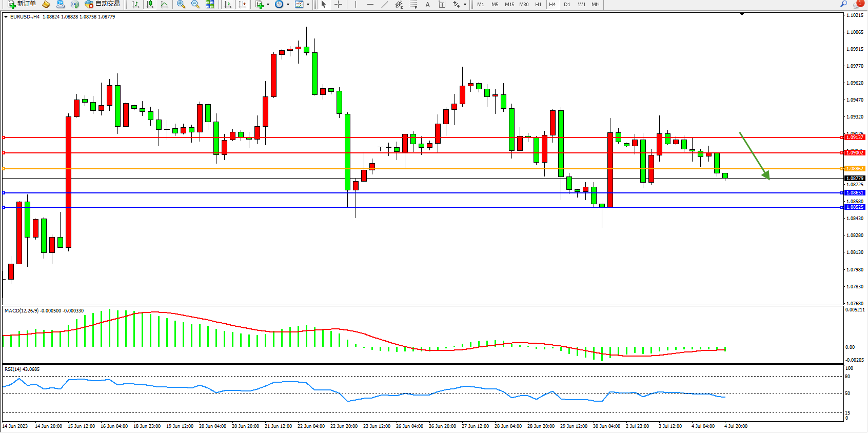Select the draw trendline tool

384,4
